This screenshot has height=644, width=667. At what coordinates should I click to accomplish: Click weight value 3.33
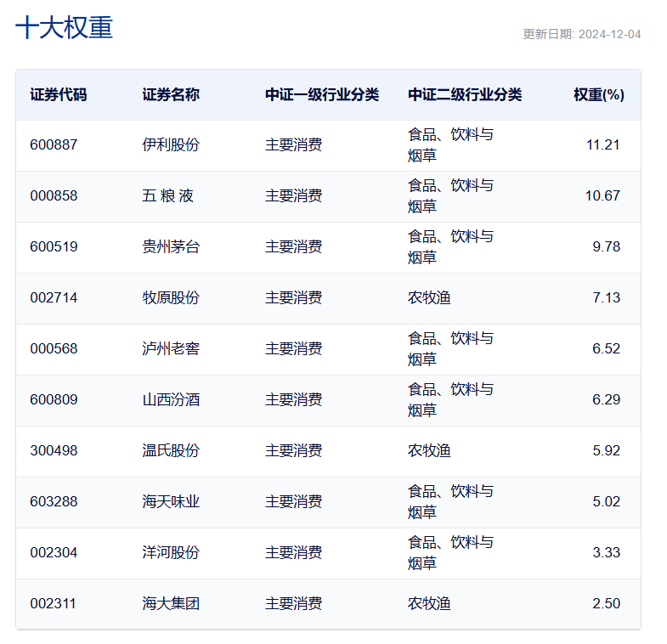606,553
